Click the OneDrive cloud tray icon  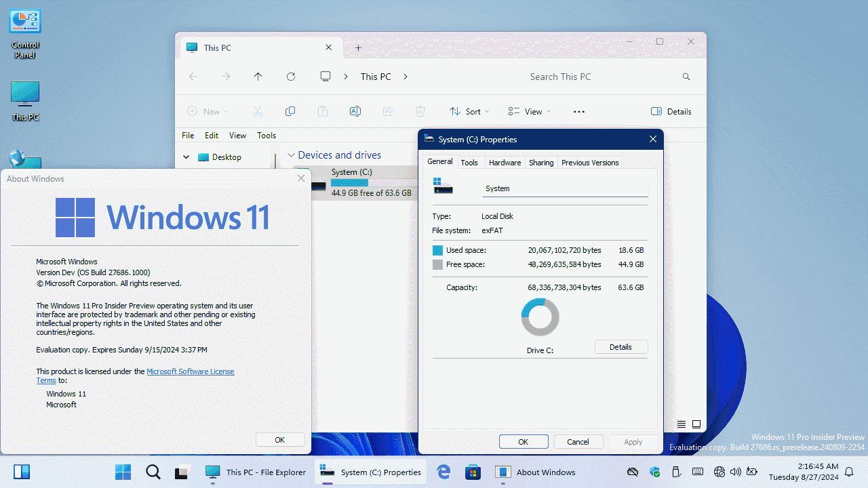point(633,472)
